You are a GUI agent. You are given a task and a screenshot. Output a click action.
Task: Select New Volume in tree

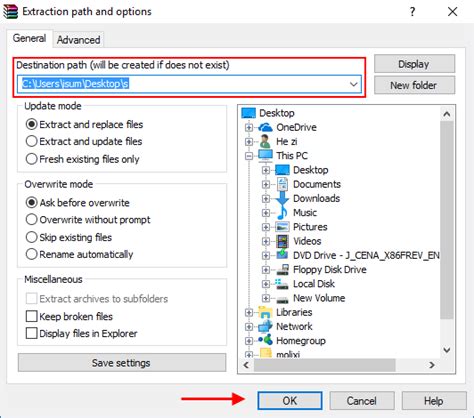point(319,298)
